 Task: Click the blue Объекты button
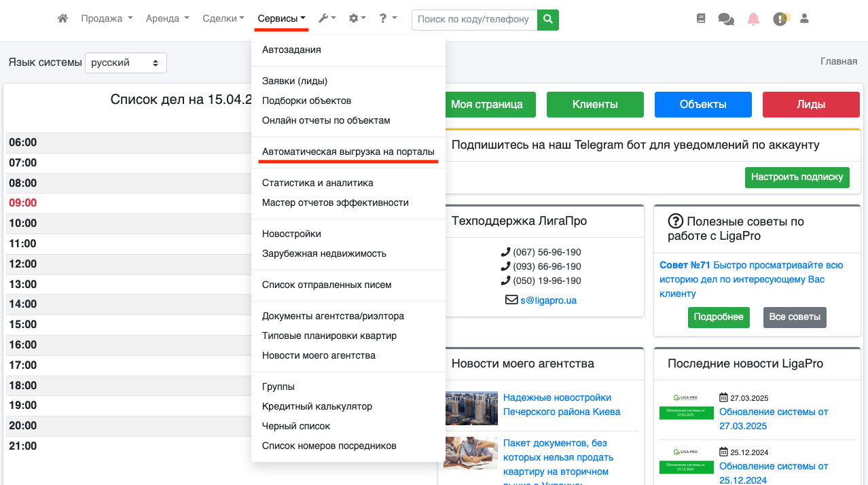coord(703,105)
